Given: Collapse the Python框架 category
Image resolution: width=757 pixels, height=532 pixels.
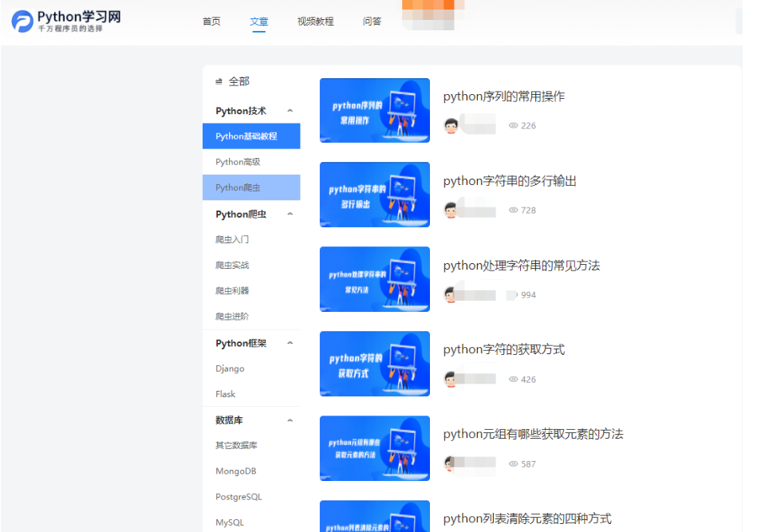Looking at the screenshot, I should coord(290,343).
